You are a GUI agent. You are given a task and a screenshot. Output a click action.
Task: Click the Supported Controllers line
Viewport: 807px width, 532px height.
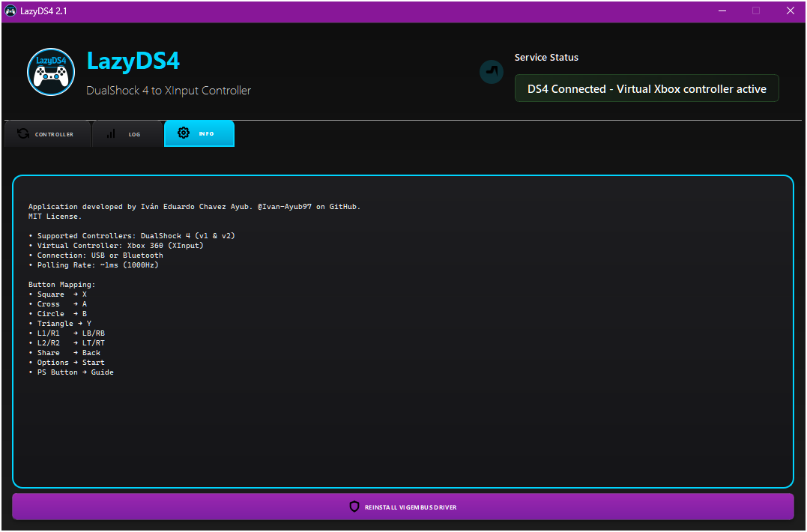tap(132, 235)
